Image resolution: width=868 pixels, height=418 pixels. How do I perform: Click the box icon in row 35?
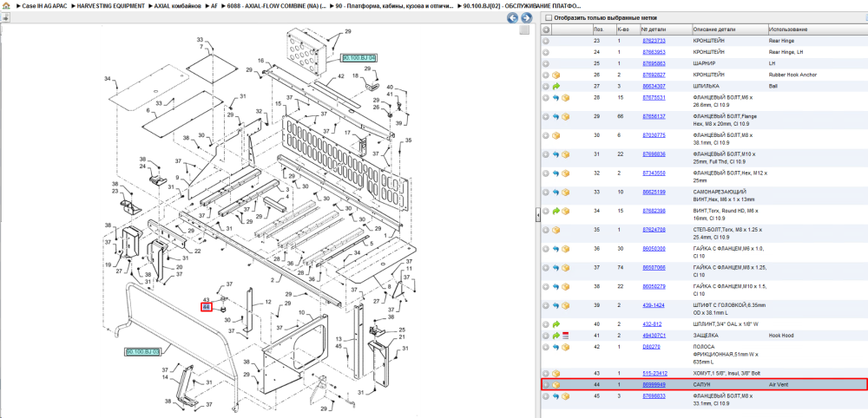pos(556,230)
